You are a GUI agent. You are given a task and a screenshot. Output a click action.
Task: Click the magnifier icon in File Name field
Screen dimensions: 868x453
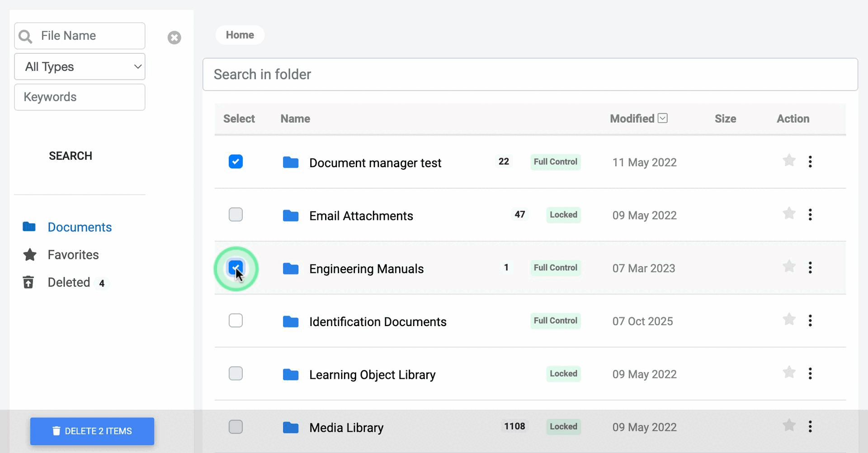click(x=25, y=36)
